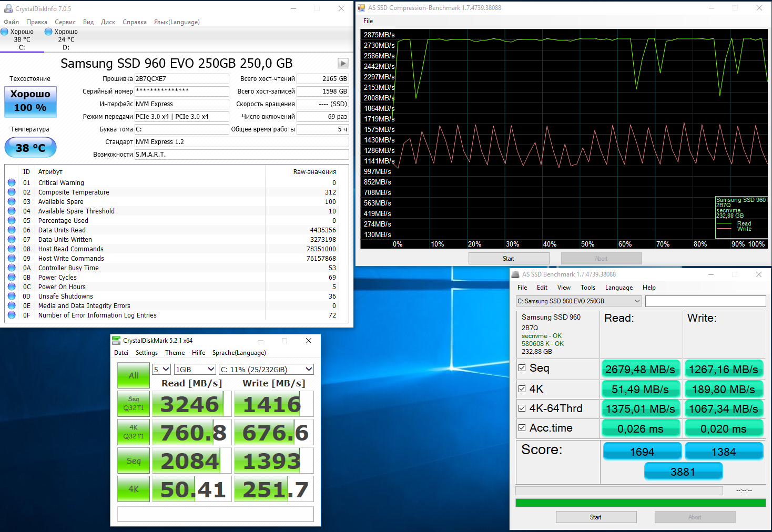
Task: Click status orb for Controller Busy Time row
Action: click(x=12, y=268)
